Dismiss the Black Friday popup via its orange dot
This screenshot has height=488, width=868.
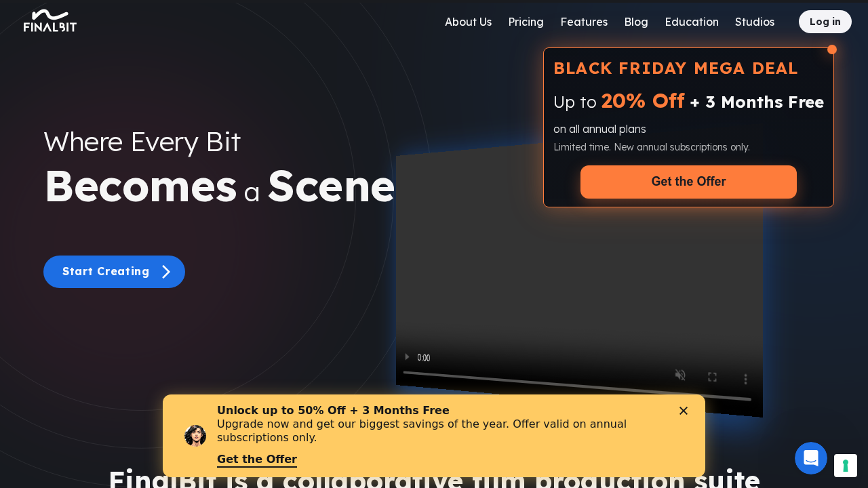[832, 49]
